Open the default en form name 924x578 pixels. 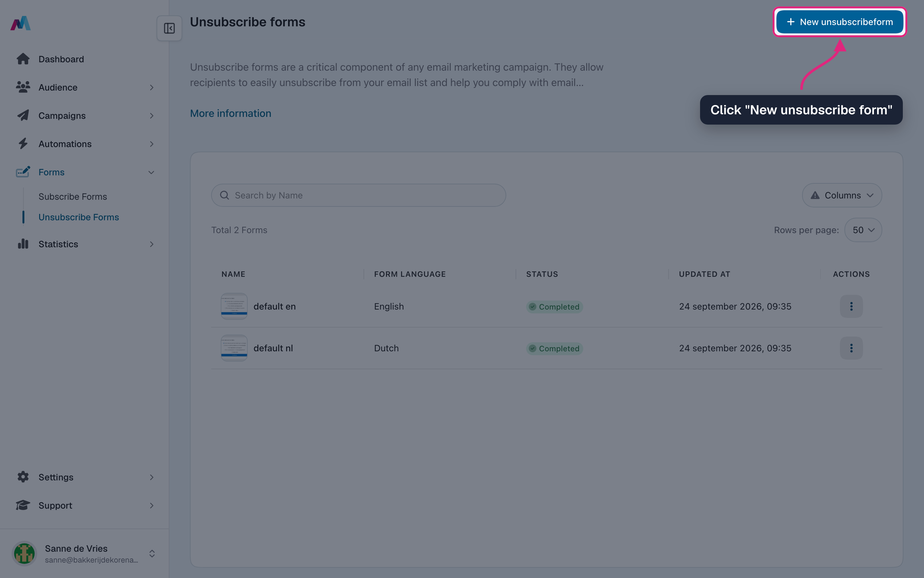point(275,307)
